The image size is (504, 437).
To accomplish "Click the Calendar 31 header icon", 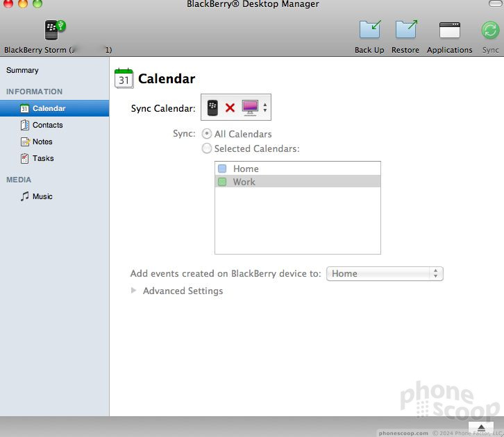I will click(124, 78).
